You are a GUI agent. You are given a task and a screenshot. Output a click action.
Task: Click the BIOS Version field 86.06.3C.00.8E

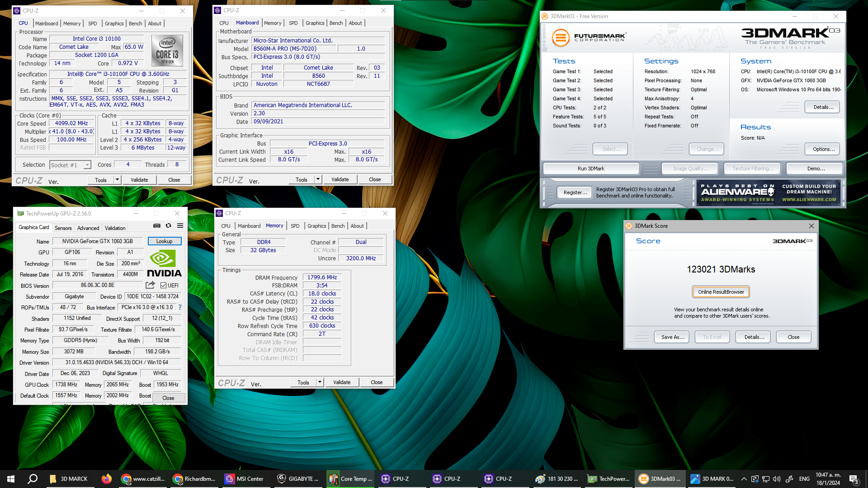(98, 286)
